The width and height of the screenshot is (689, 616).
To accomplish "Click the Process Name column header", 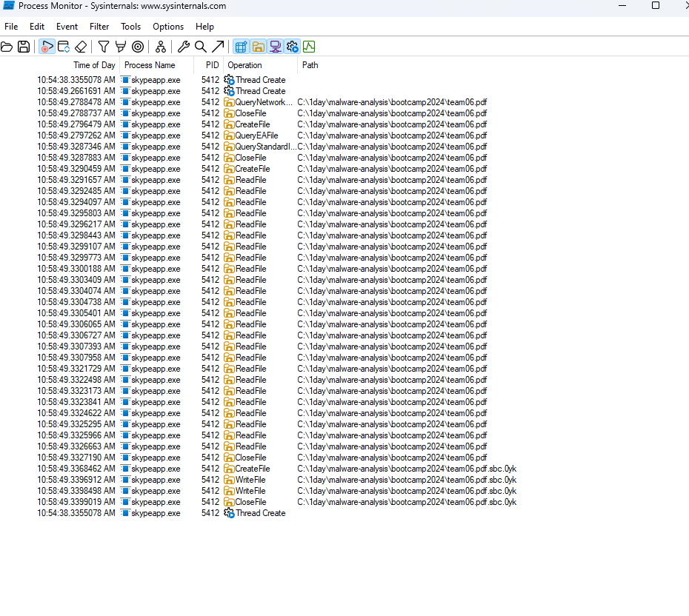I will [x=157, y=65].
